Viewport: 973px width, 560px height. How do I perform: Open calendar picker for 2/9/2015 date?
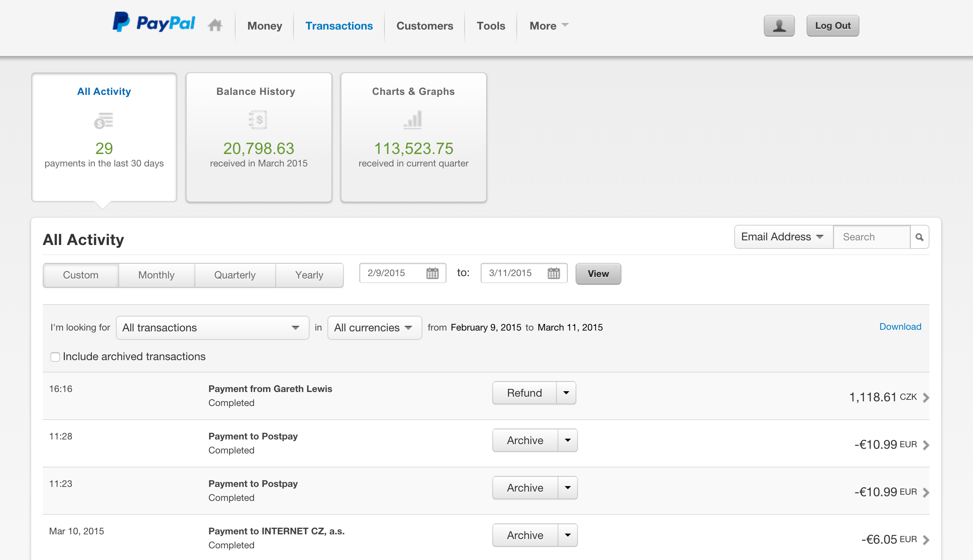coord(432,273)
